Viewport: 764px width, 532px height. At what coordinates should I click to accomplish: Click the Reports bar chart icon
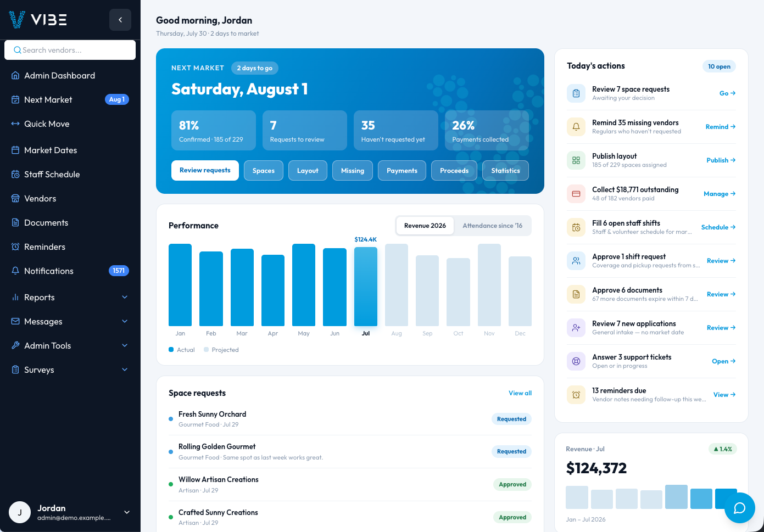click(15, 298)
